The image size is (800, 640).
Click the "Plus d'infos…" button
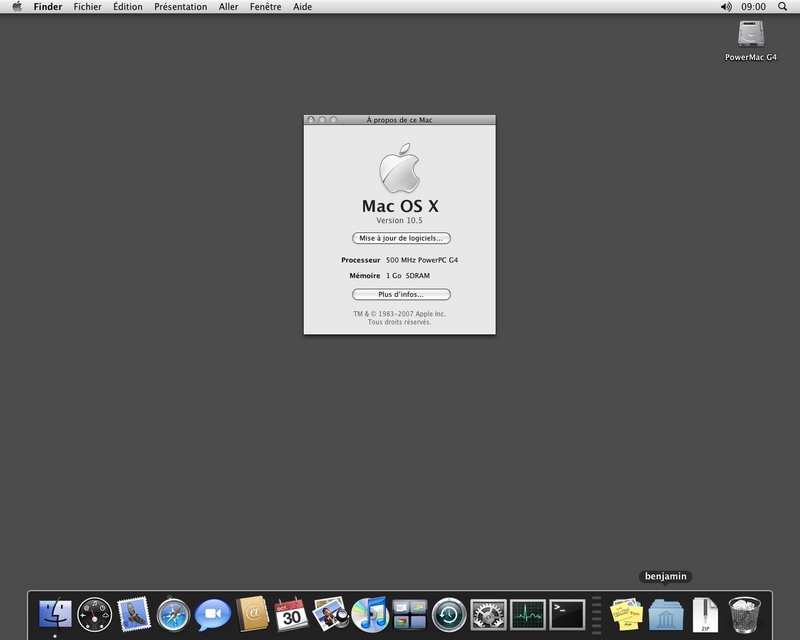401,294
